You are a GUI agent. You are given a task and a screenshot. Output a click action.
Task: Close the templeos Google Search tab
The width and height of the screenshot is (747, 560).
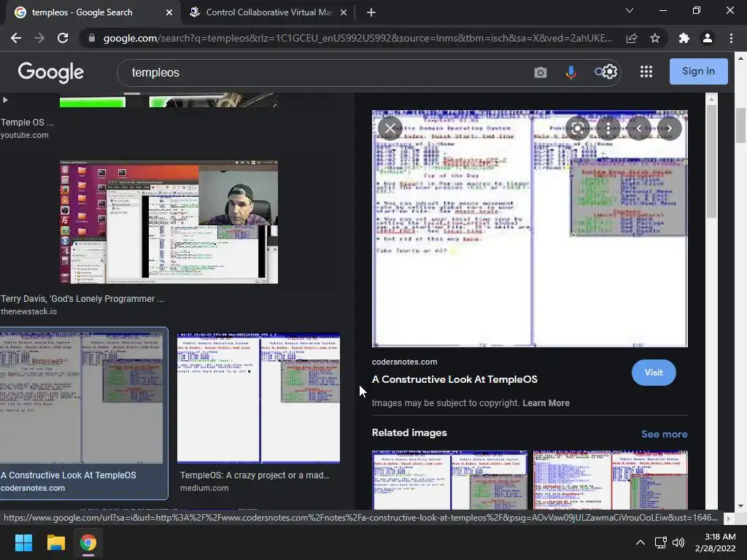click(x=169, y=12)
